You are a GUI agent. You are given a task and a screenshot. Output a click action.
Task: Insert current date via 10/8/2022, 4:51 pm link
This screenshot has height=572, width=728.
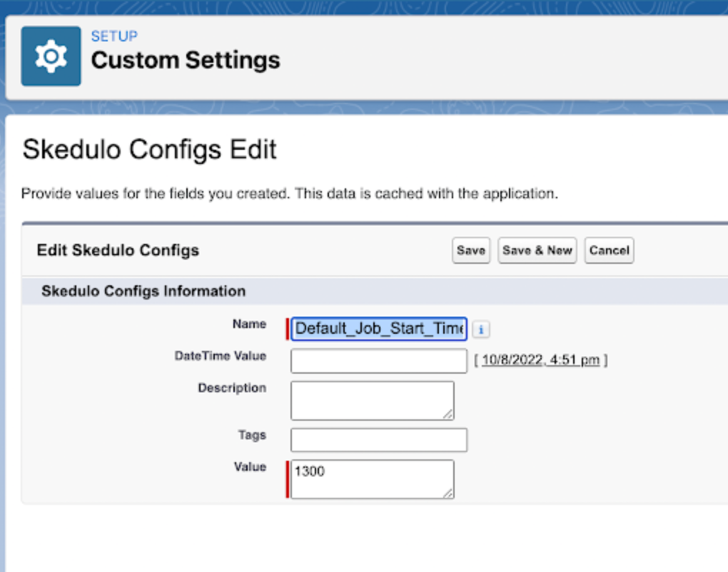(x=540, y=360)
